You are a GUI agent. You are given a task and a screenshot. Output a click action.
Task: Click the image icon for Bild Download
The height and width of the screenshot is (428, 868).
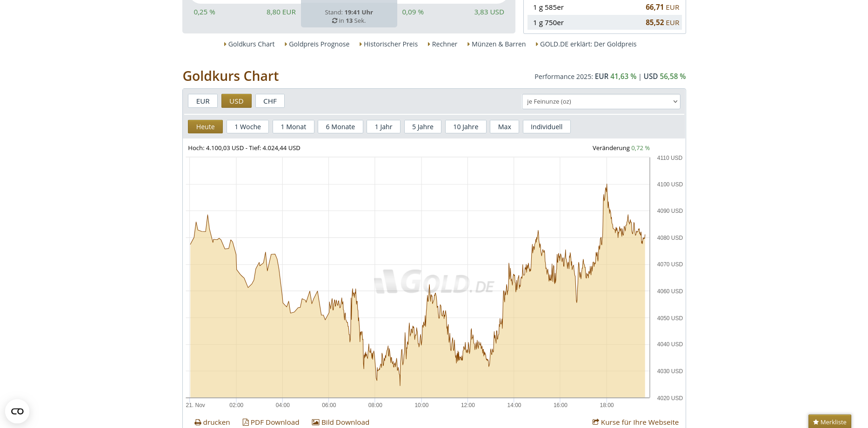[315, 422]
